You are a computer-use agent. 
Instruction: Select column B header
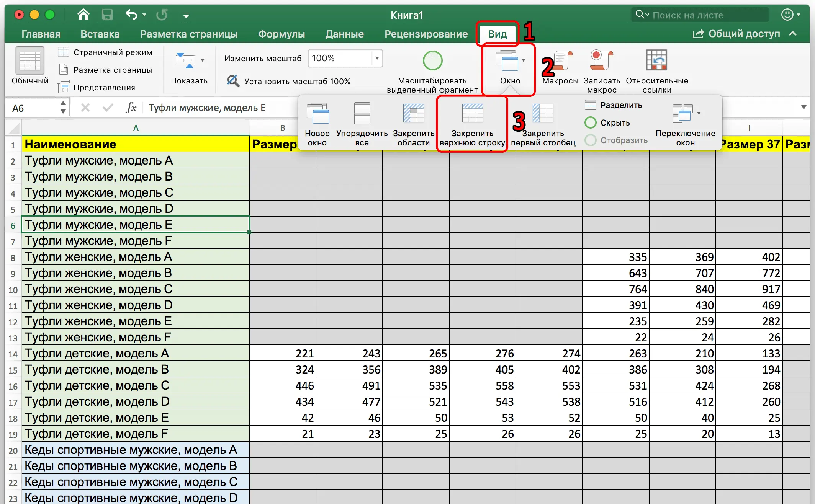(283, 128)
